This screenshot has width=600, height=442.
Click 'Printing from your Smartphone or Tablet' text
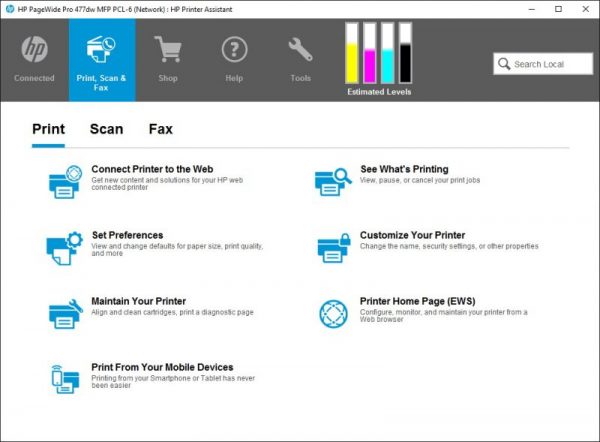point(173,382)
